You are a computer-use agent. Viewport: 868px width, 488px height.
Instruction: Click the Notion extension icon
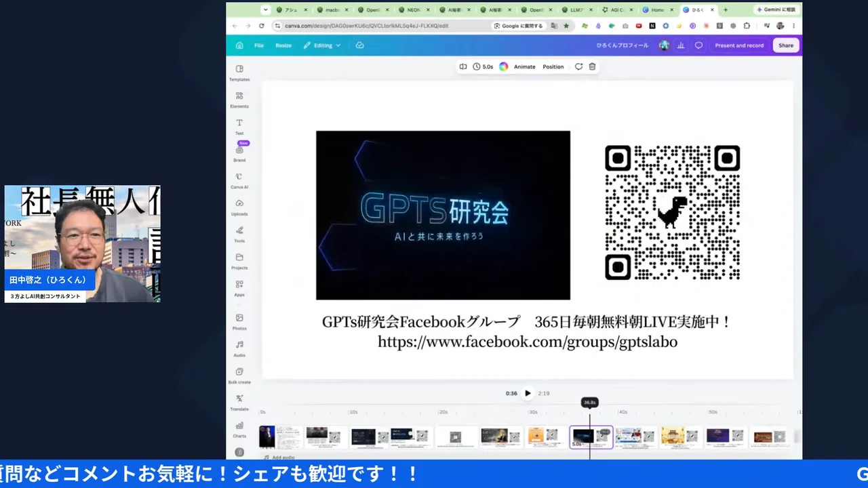[652, 26]
